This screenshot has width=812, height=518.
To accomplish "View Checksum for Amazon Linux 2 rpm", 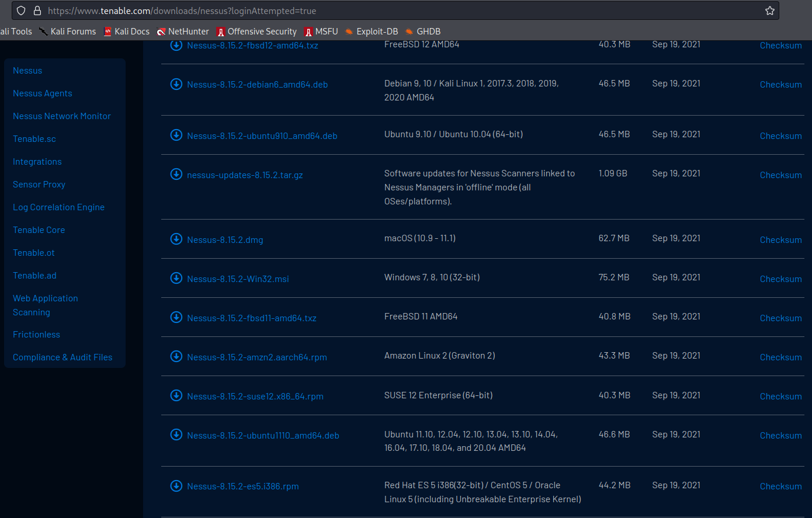I will (780, 357).
